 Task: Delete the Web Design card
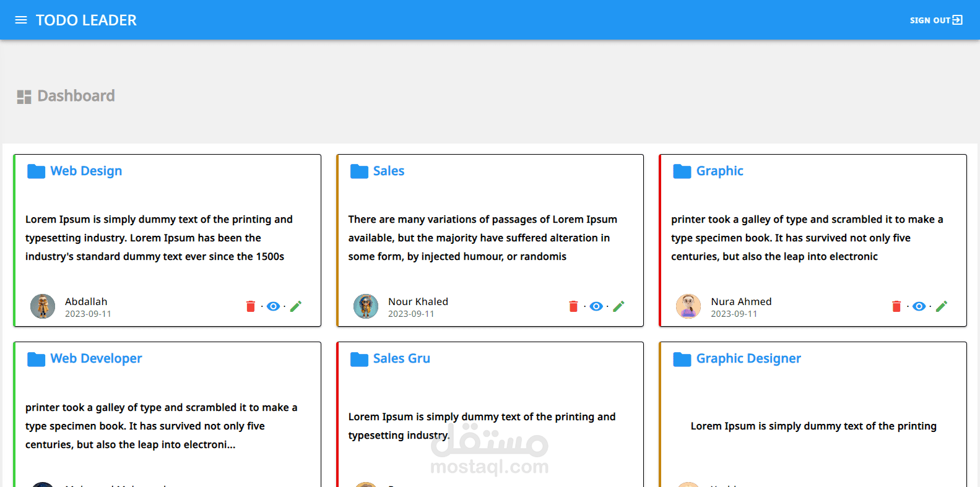pos(251,306)
